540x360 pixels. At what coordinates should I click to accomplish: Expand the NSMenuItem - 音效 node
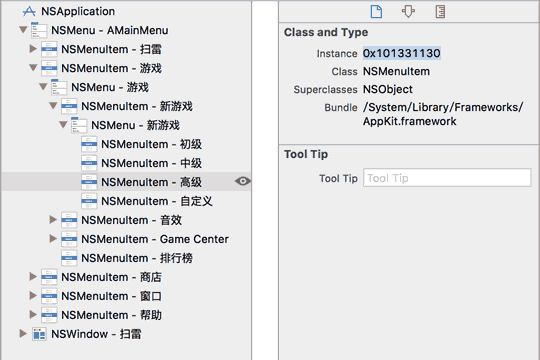click(x=53, y=219)
